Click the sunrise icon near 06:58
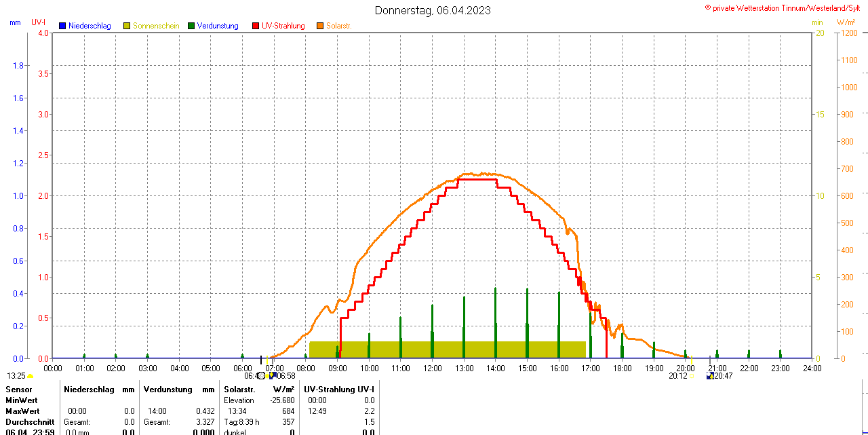868x435 pixels. pos(272,375)
